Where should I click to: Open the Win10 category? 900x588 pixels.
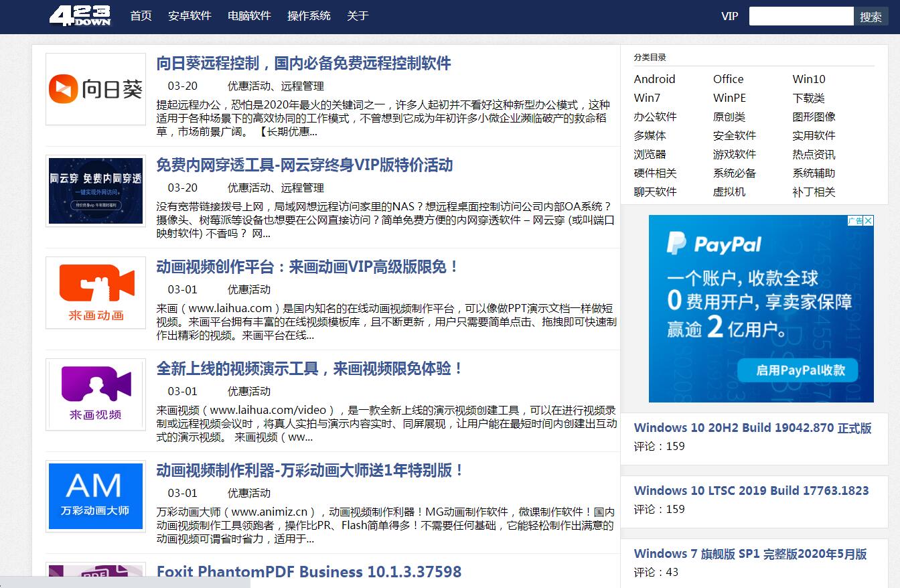(808, 79)
